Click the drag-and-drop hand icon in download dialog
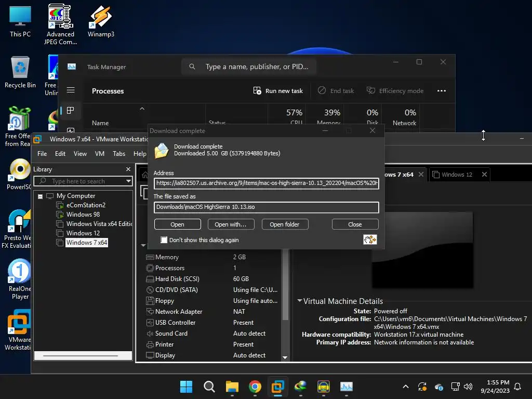The height and width of the screenshot is (399, 532). [370, 240]
